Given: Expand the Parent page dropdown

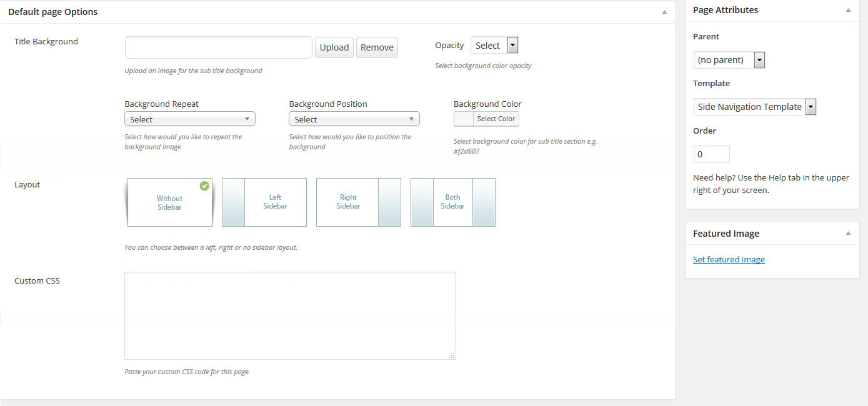Looking at the screenshot, I should click(x=729, y=60).
